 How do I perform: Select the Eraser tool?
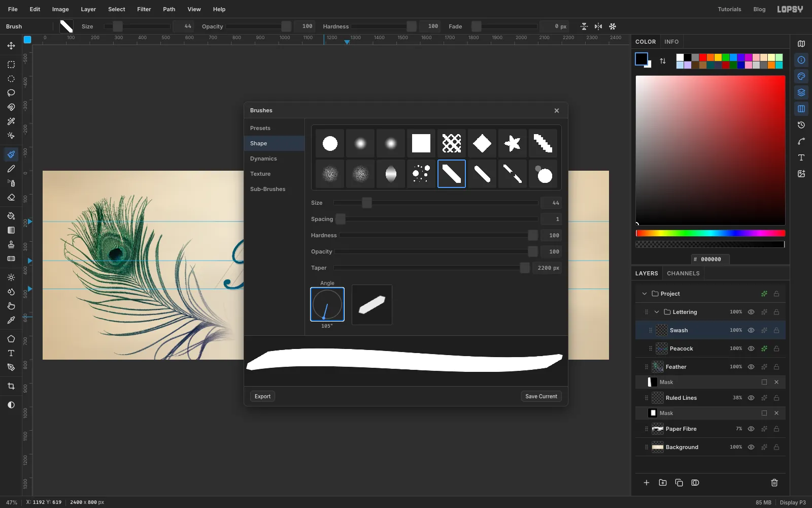(x=11, y=197)
